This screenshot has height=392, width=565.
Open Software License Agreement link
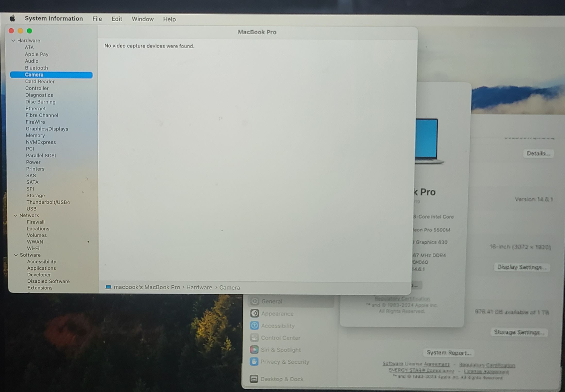pyautogui.click(x=416, y=364)
